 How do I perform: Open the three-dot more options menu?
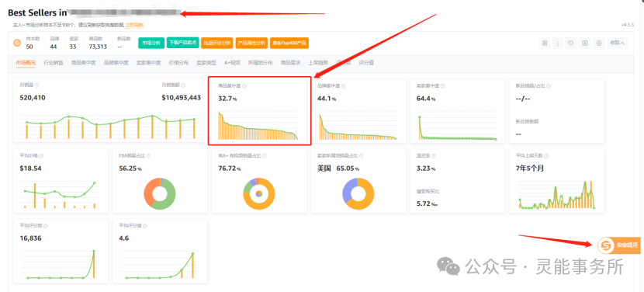click(x=558, y=43)
